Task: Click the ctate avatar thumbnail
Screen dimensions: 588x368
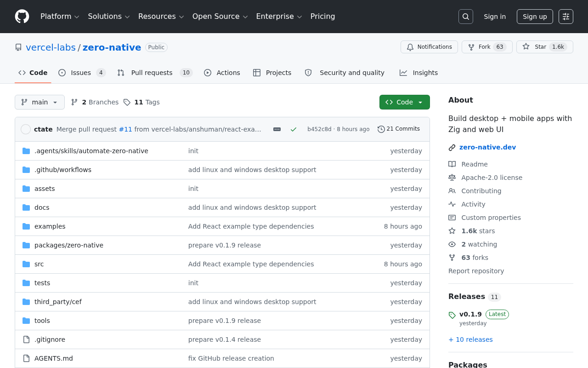Action: click(x=26, y=129)
